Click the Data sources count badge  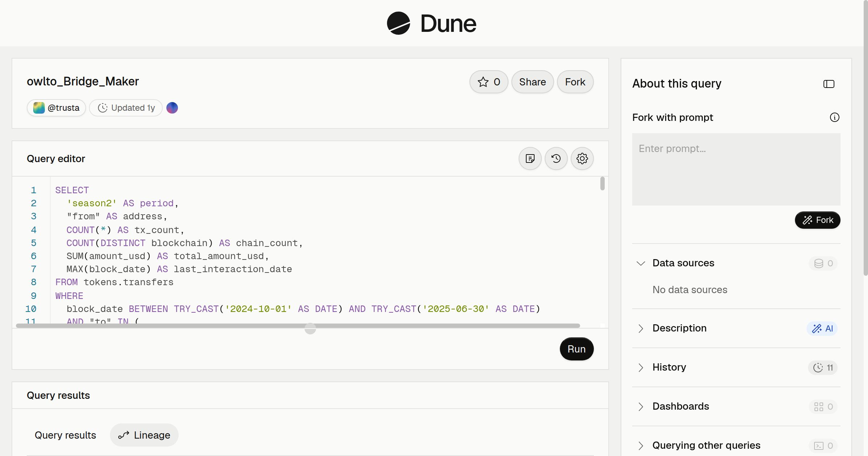[823, 263]
